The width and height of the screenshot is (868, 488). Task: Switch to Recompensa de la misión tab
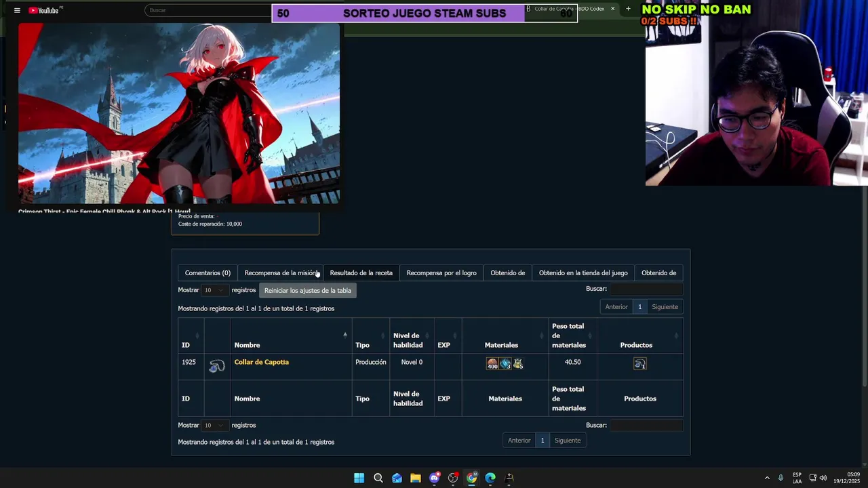pos(281,273)
